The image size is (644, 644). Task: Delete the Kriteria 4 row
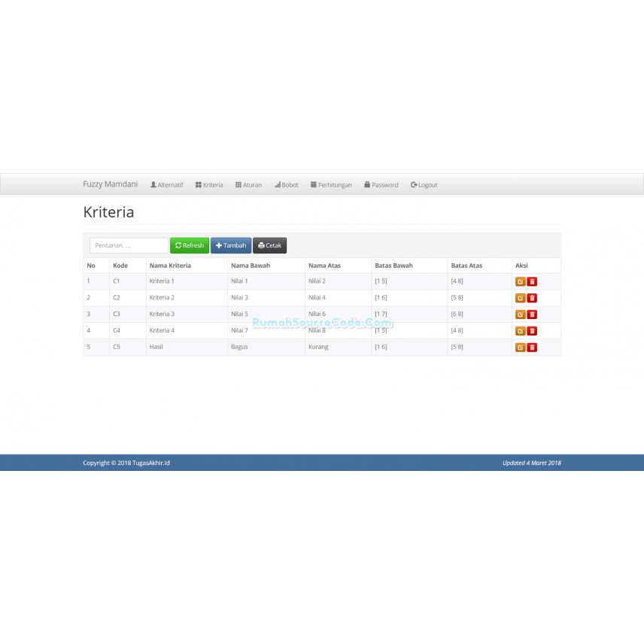coord(532,330)
